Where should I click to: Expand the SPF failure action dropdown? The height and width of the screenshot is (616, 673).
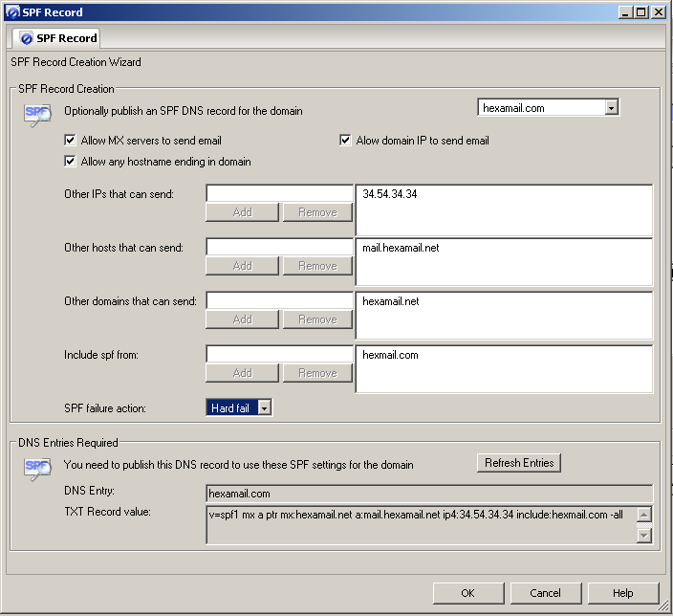click(x=265, y=408)
